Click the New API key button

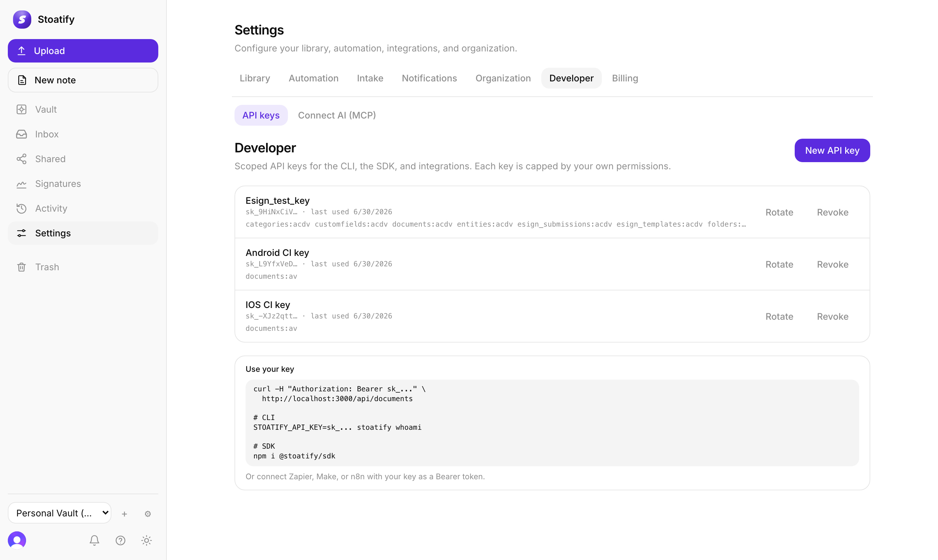[832, 150]
